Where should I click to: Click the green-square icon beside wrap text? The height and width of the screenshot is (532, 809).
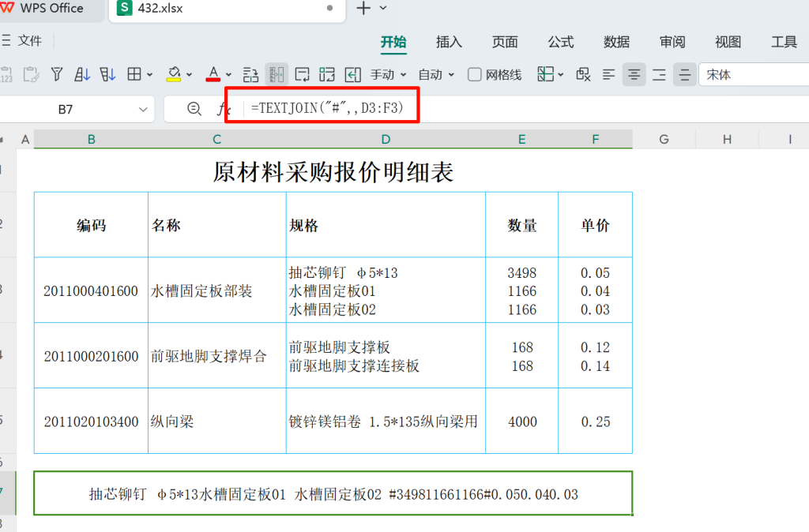pyautogui.click(x=326, y=75)
